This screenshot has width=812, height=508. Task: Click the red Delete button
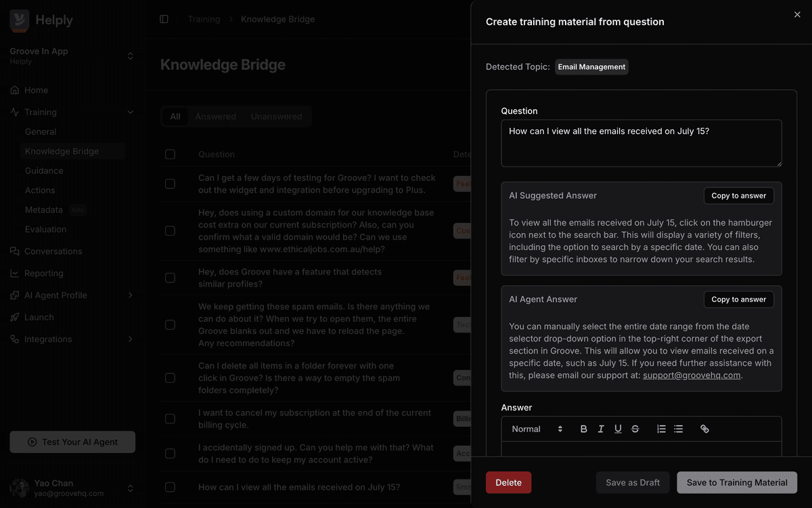[509, 483]
